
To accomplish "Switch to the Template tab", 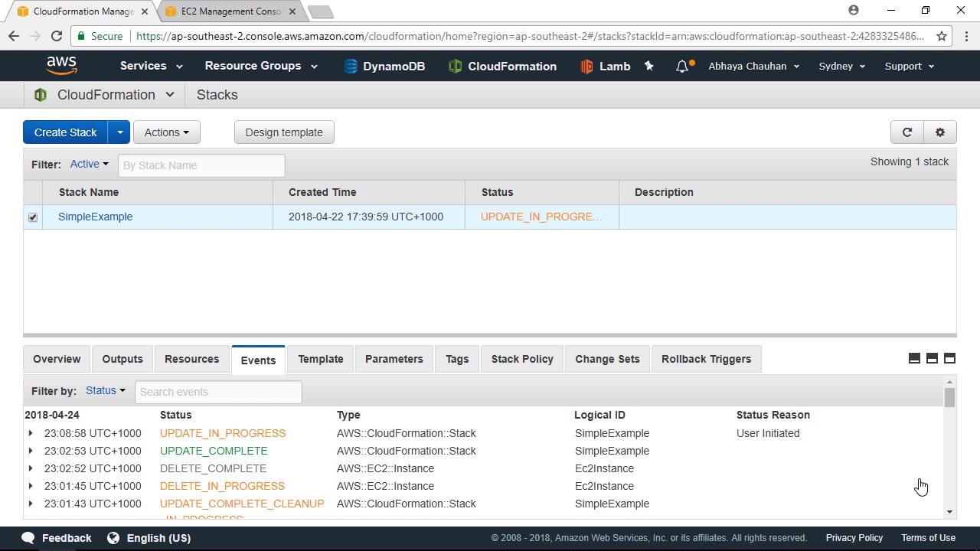I will 321,359.
